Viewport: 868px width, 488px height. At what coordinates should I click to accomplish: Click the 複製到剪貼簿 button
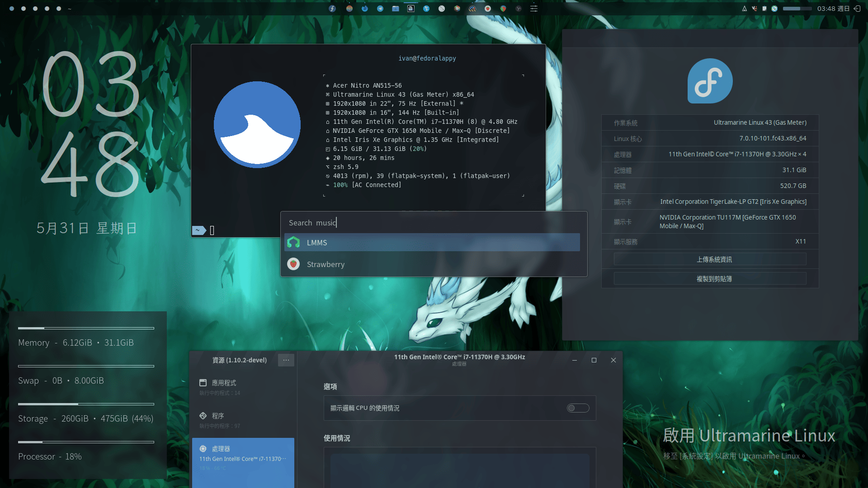(710, 279)
